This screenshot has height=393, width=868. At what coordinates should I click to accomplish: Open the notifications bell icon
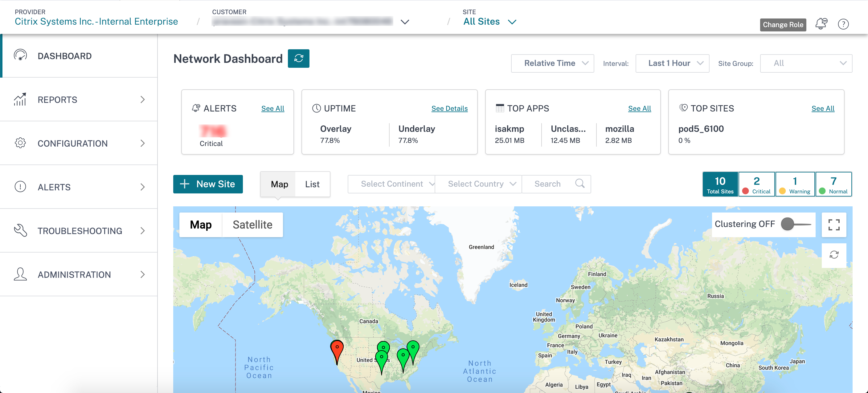[x=821, y=24]
